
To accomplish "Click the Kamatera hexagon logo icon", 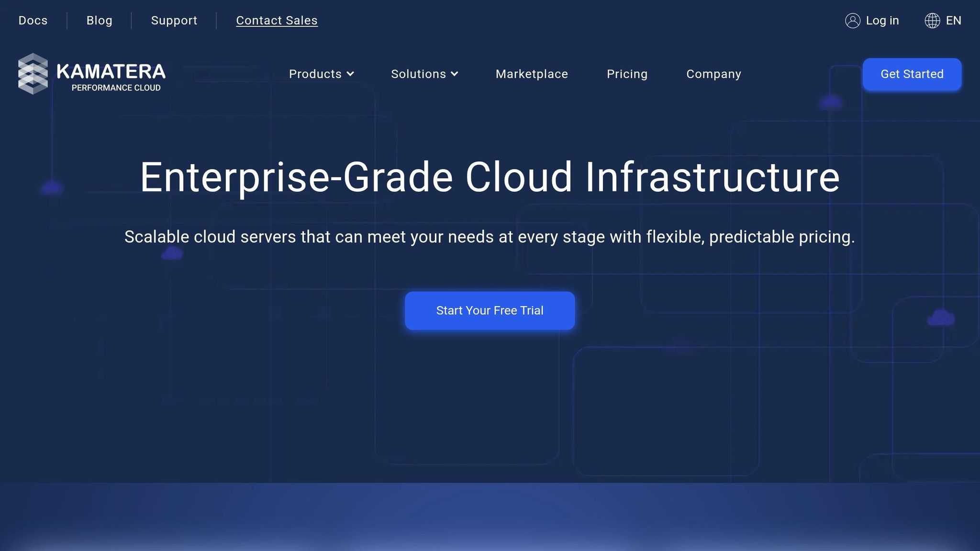I will click(x=33, y=74).
